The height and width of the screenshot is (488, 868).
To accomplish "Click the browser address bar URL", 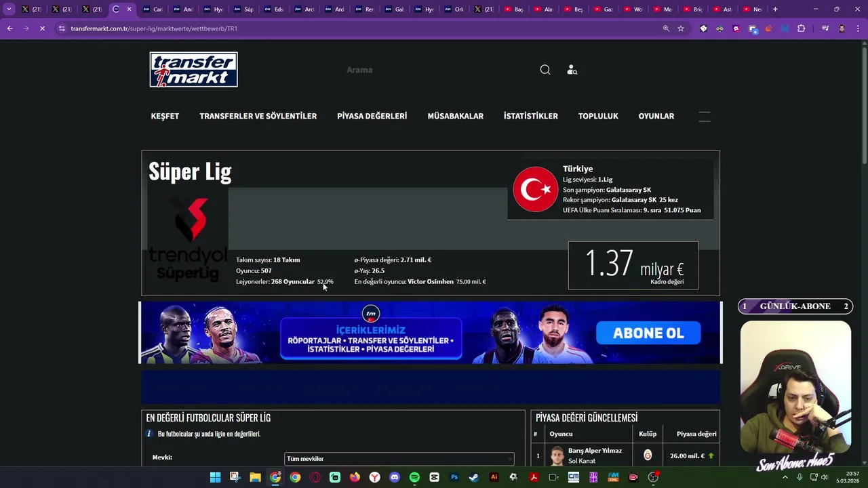I will tap(154, 28).
